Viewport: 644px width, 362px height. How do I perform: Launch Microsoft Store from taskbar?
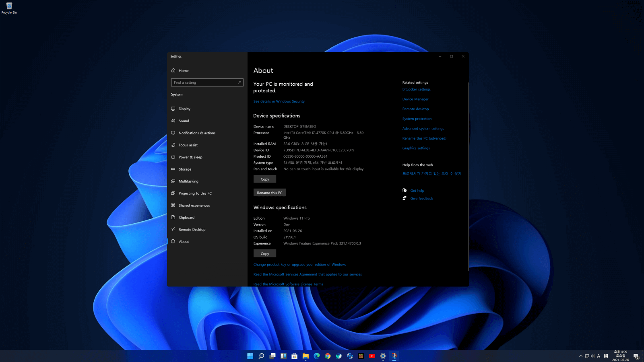pos(295,356)
